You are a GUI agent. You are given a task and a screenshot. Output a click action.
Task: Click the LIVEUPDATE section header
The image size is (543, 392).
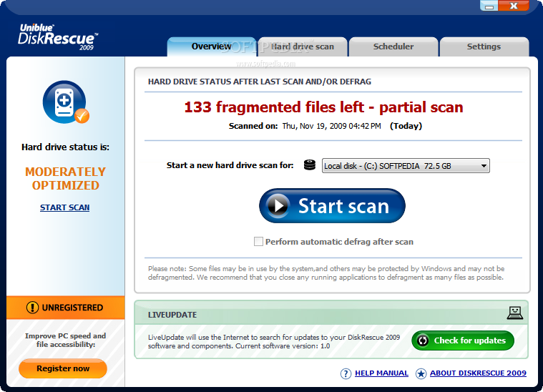click(x=172, y=315)
